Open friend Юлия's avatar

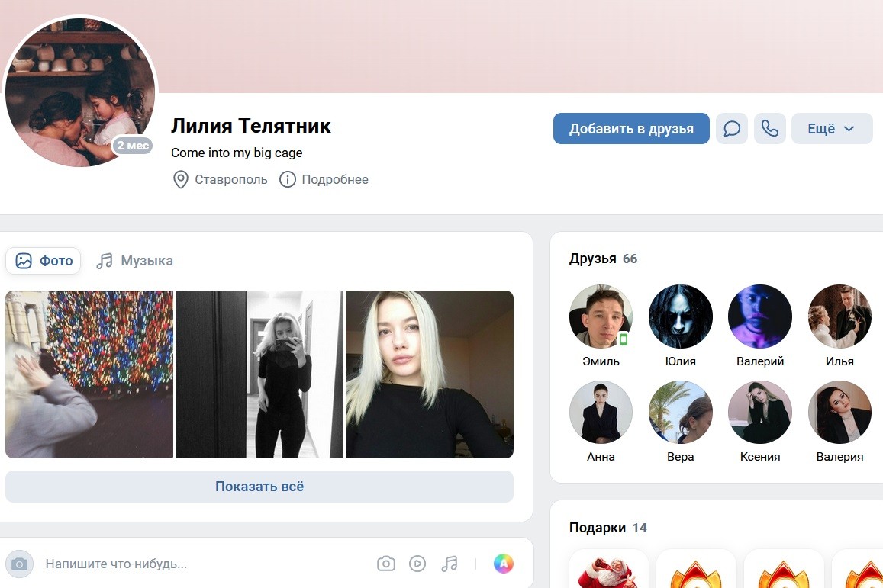tap(680, 316)
